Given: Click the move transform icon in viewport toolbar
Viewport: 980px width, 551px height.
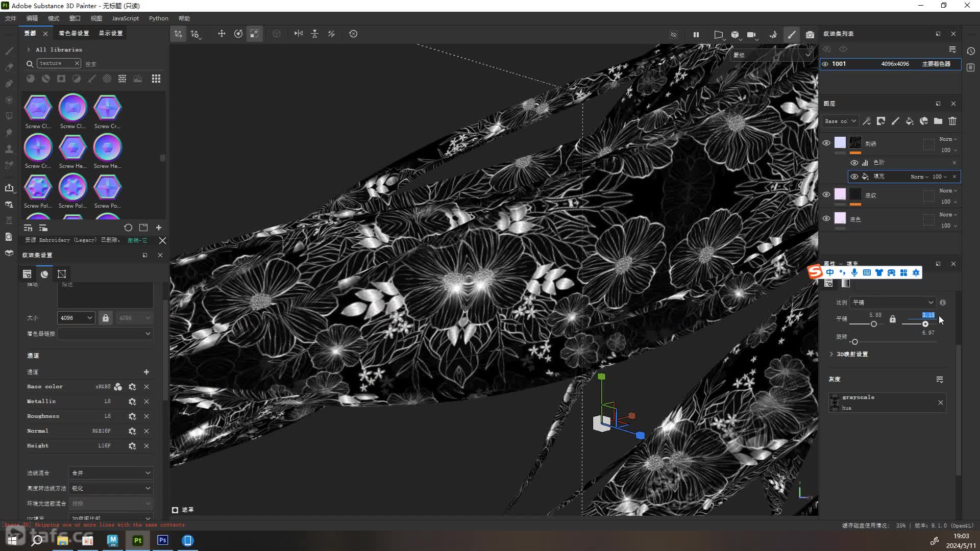Looking at the screenshot, I should (222, 34).
